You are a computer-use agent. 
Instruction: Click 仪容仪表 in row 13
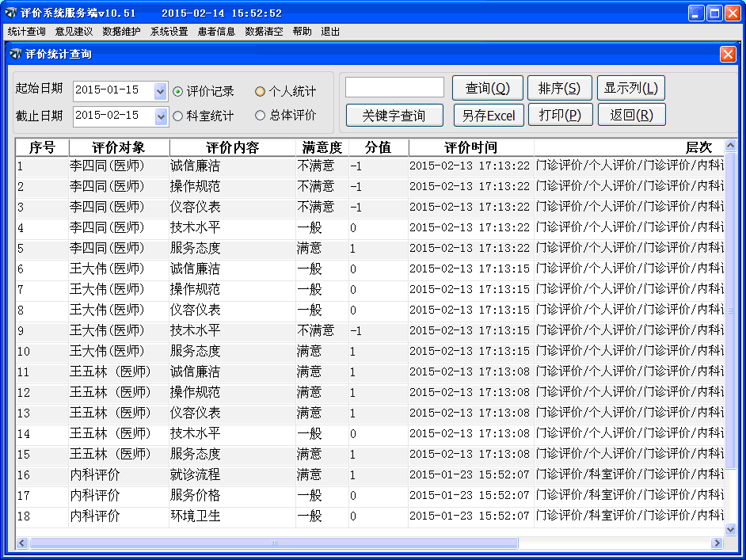tap(195, 413)
